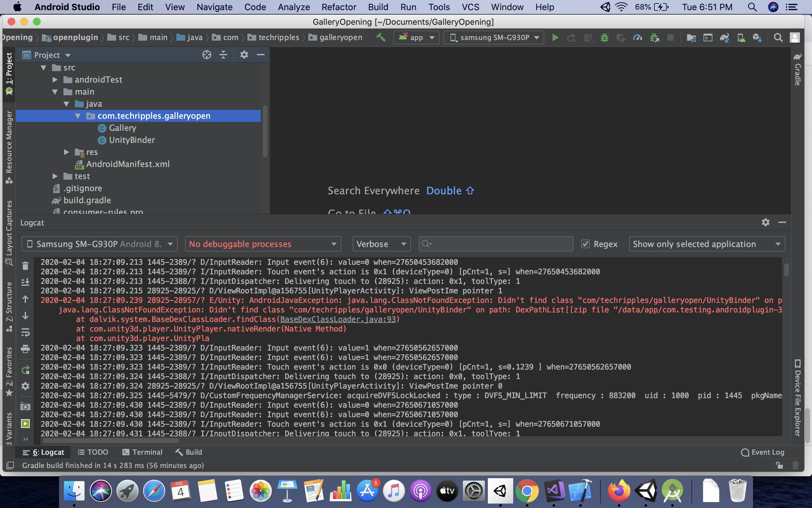This screenshot has height=508, width=812.
Task: Open the Build menu
Action: pos(378,7)
